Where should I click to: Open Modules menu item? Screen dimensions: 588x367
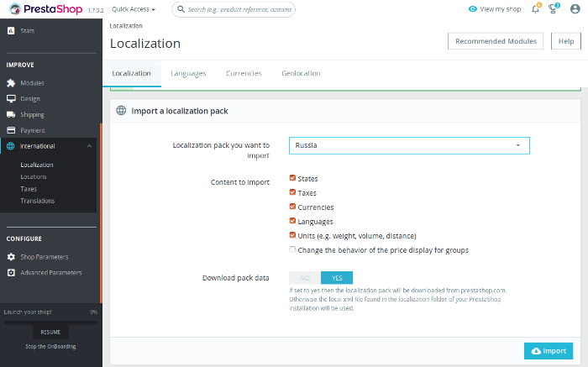coord(32,83)
